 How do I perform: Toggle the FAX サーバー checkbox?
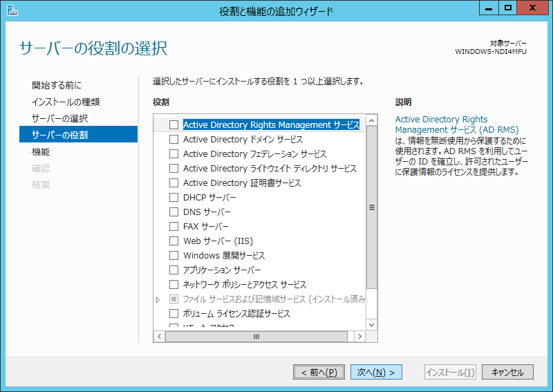tap(174, 227)
